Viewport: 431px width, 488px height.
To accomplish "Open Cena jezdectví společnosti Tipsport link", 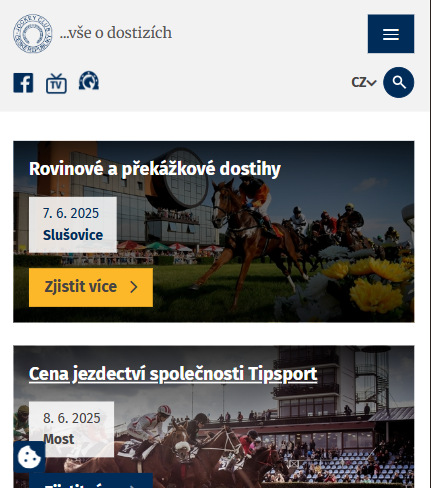I will 173,374.
